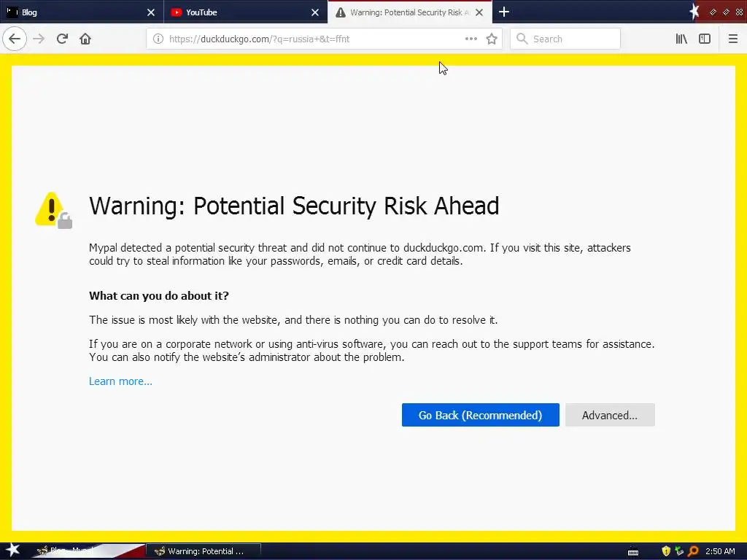Maximize the Mypal browser window
The width and height of the screenshot is (747, 560).
[x=726, y=12]
